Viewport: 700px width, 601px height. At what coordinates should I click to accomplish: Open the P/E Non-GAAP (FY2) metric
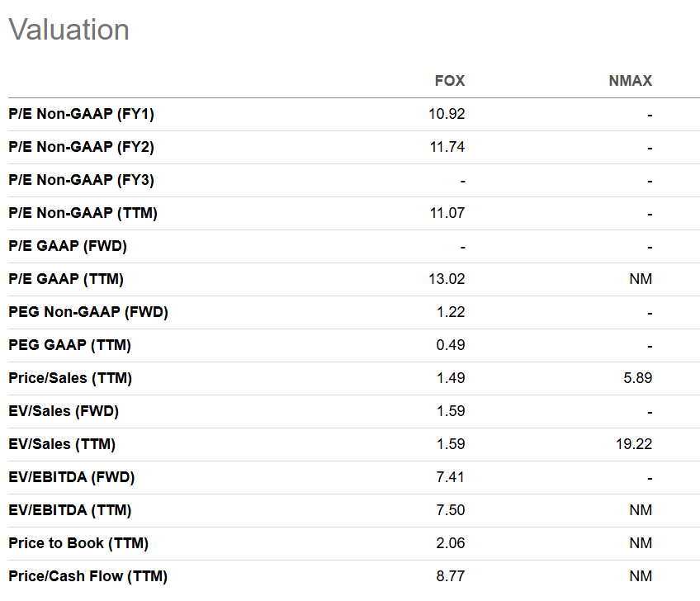[x=81, y=148]
